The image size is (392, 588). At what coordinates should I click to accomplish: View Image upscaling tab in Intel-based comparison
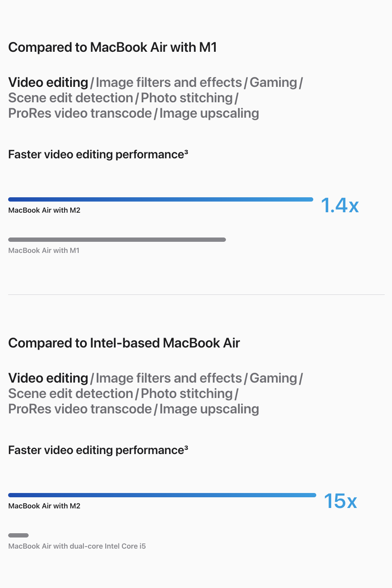coord(209,409)
